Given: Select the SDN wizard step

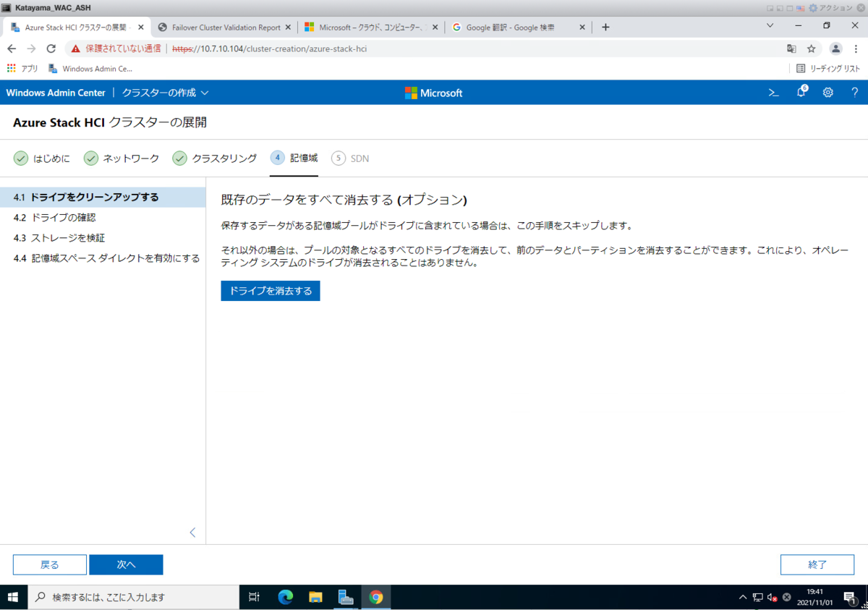Looking at the screenshot, I should (350, 158).
